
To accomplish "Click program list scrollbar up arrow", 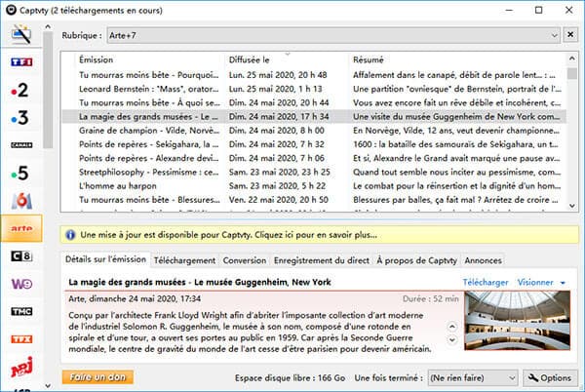I will 572,59.
